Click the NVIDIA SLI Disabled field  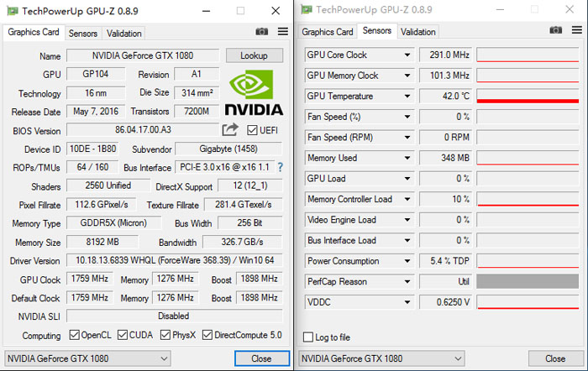point(175,316)
